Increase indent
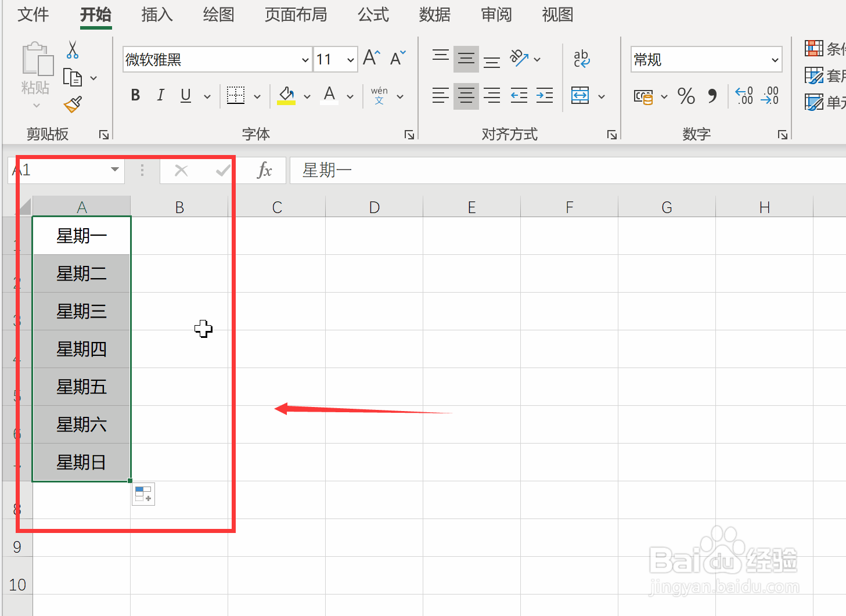 click(545, 95)
